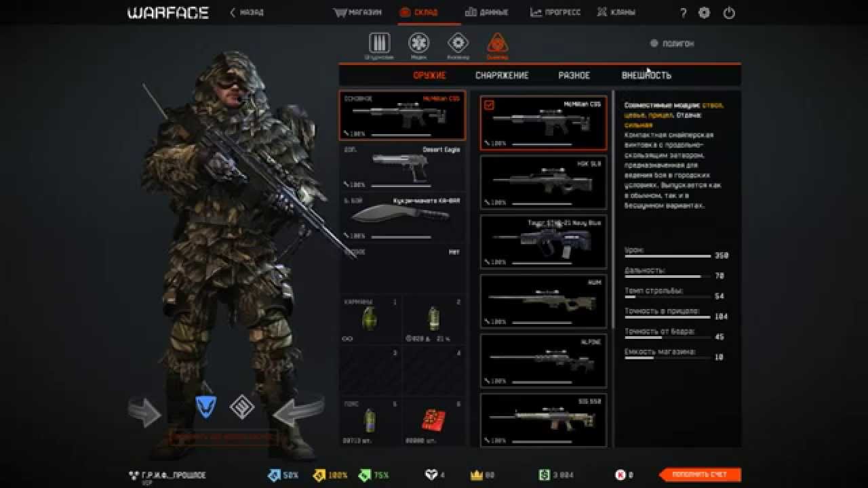Choose the Tavor STAR-21 Navy Blue card
The image size is (868, 488).
(544, 242)
